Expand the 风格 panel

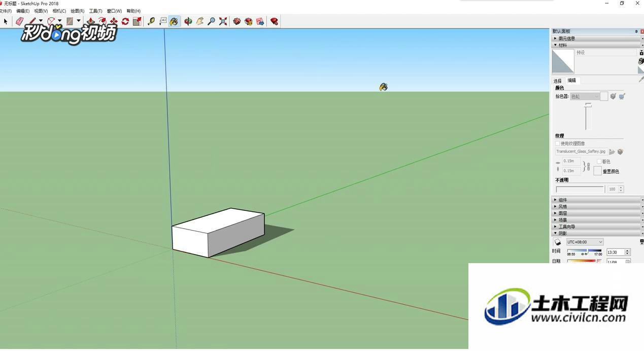tap(596, 206)
